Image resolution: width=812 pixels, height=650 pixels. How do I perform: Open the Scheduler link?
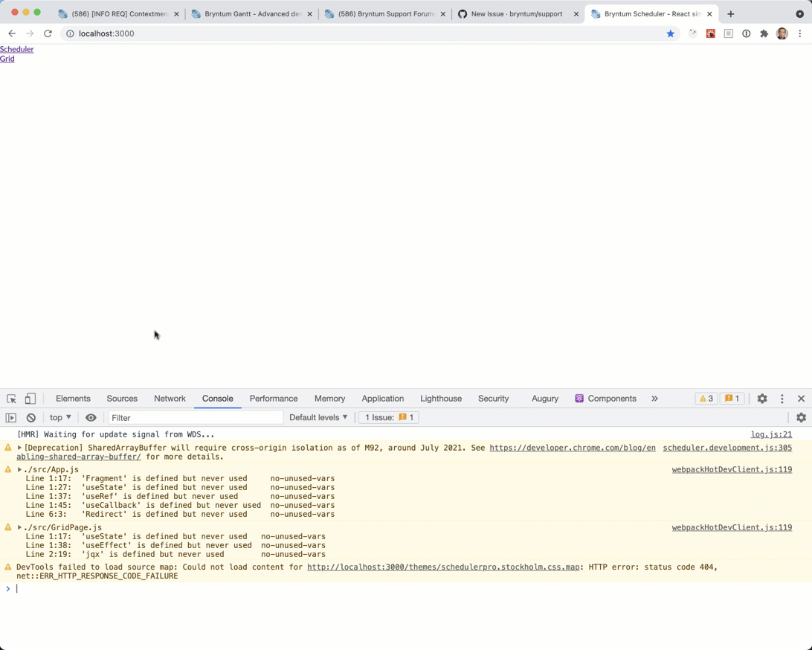[16, 49]
